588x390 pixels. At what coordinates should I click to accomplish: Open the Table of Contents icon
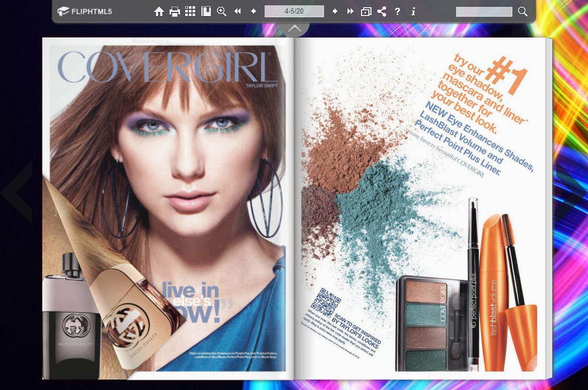click(206, 11)
